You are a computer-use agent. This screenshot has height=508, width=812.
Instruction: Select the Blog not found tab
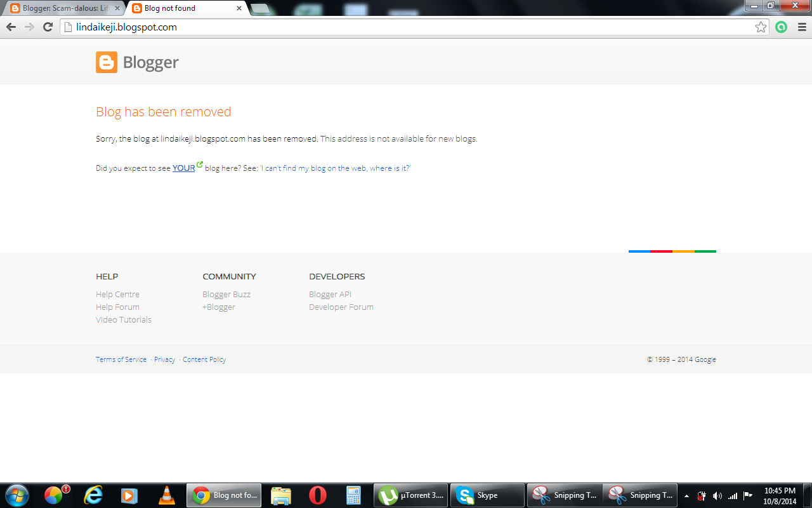(x=187, y=8)
